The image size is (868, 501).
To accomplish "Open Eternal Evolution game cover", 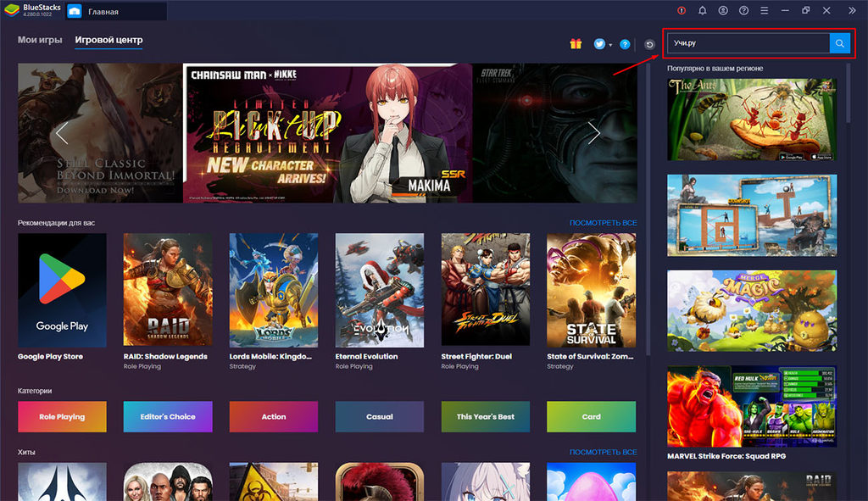I will pyautogui.click(x=380, y=290).
